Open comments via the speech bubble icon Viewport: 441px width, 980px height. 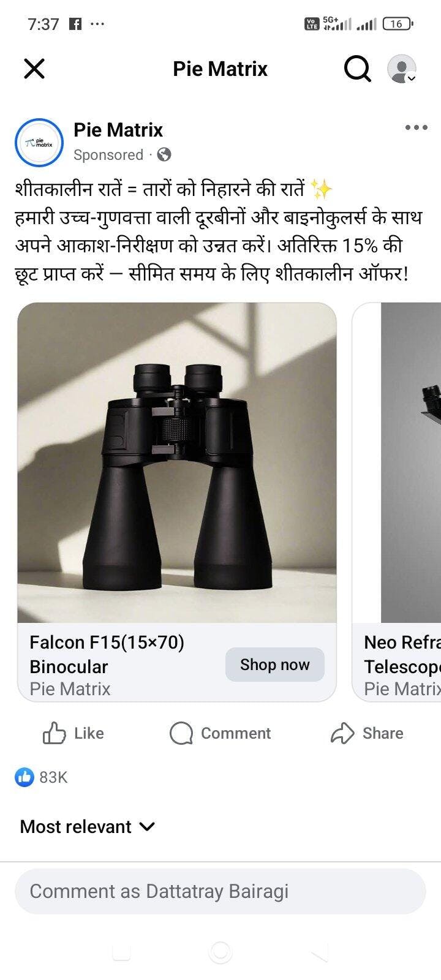181,733
